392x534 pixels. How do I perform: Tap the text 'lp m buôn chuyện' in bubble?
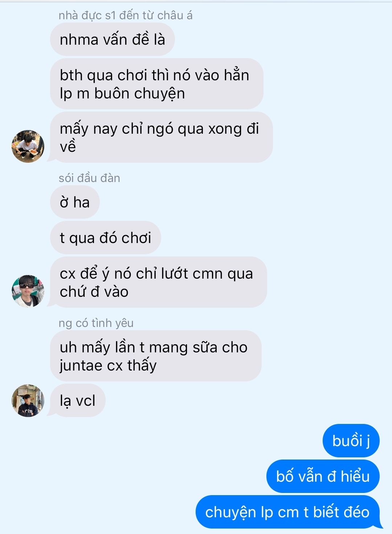coord(122,93)
